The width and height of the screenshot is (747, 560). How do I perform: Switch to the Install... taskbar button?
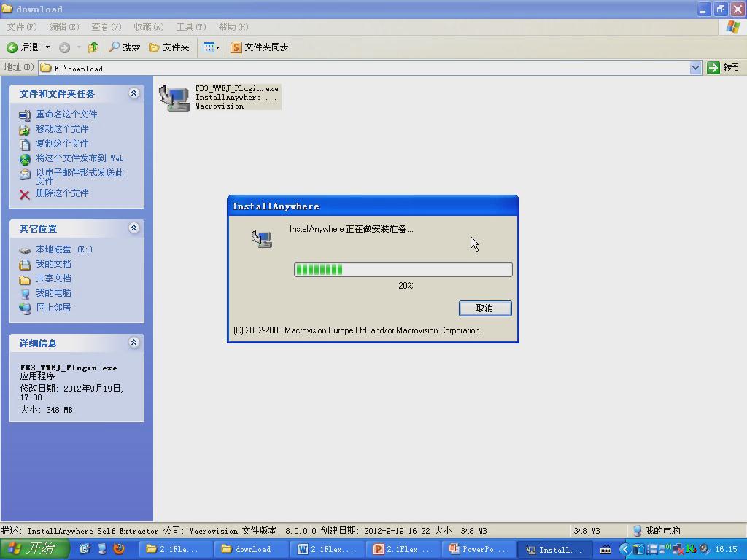point(554,549)
